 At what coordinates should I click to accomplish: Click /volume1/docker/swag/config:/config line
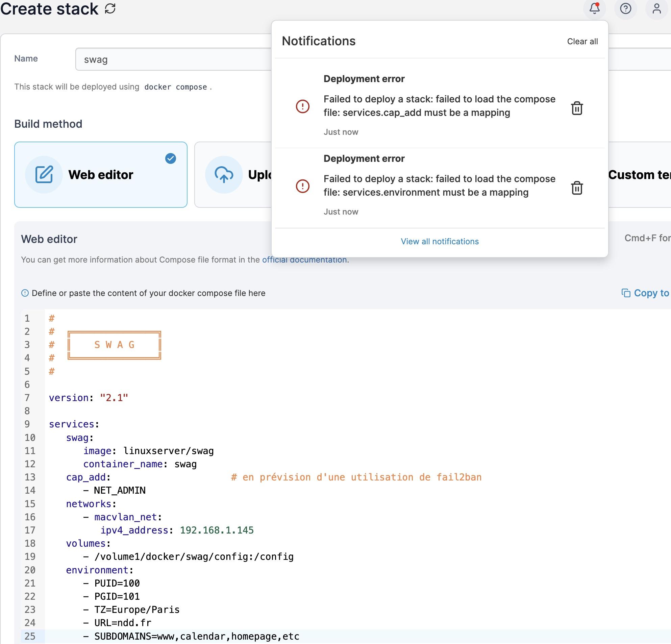188,557
